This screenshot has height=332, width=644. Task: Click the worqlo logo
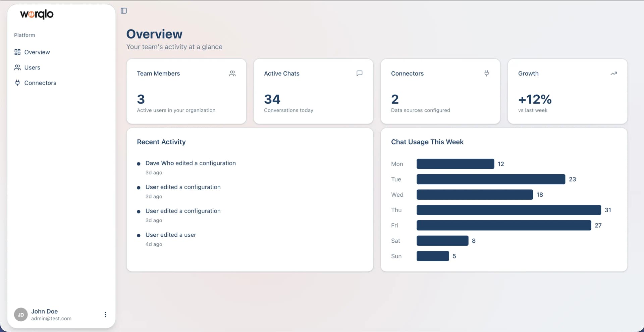37,14
